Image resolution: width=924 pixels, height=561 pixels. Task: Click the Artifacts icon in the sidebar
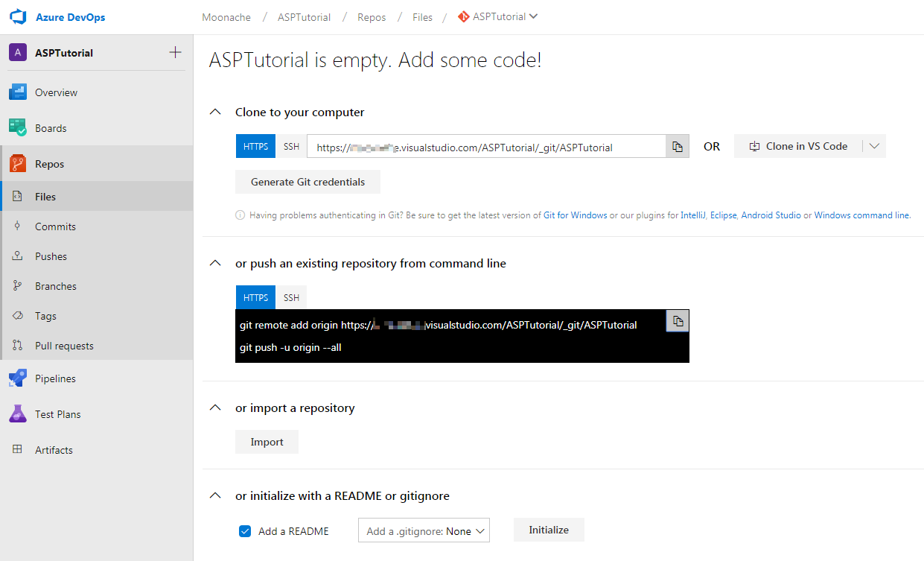18,450
